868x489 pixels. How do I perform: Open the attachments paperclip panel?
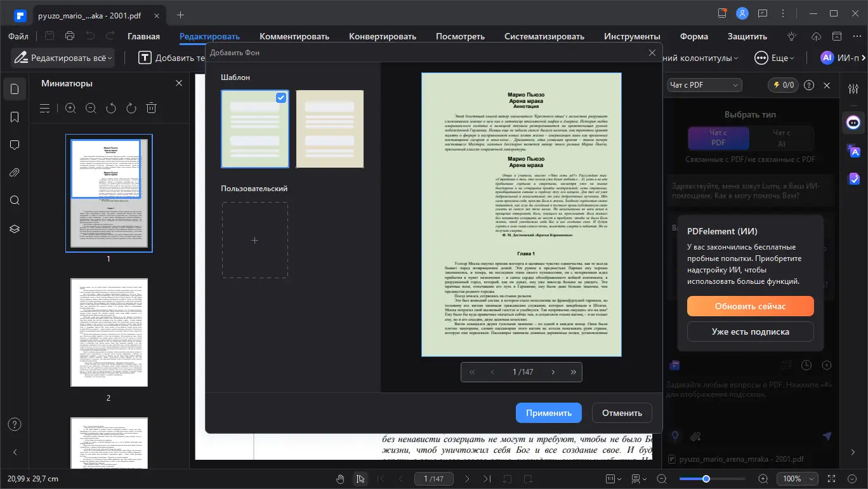click(15, 173)
